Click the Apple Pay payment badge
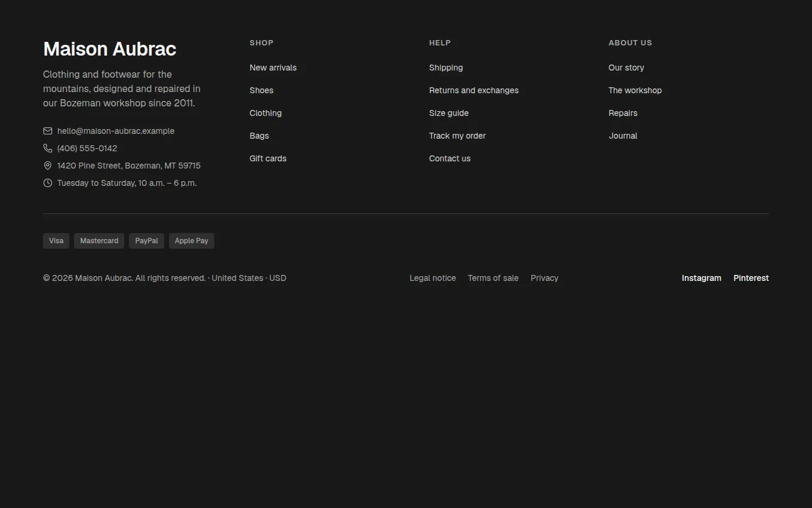Viewport: 812px width, 508px height. 192,241
